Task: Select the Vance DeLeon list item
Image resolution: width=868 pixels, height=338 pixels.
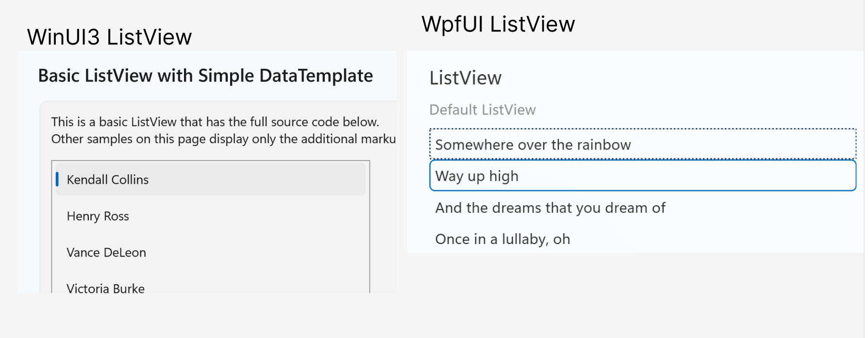Action: [107, 253]
